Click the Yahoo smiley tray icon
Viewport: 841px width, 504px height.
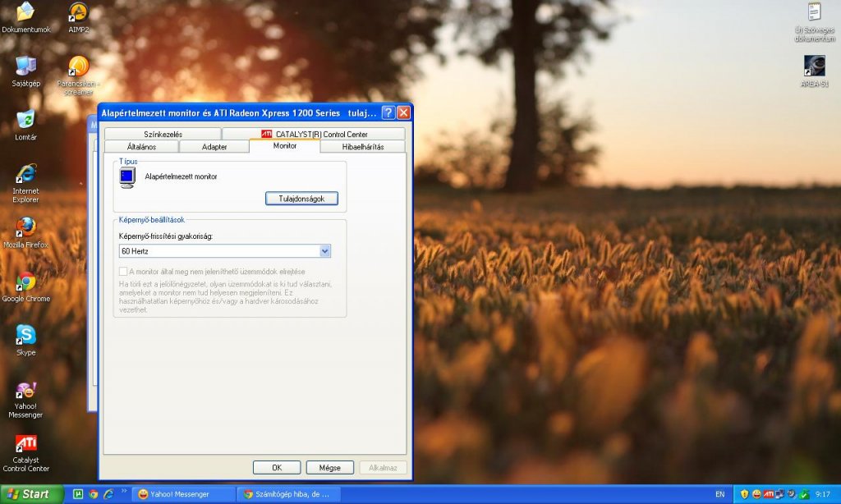pyautogui.click(x=756, y=494)
